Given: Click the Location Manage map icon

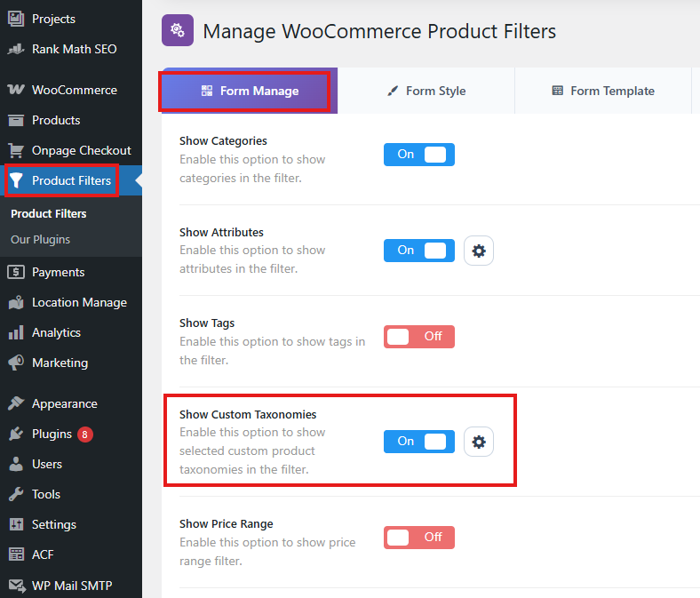Looking at the screenshot, I should [x=16, y=302].
